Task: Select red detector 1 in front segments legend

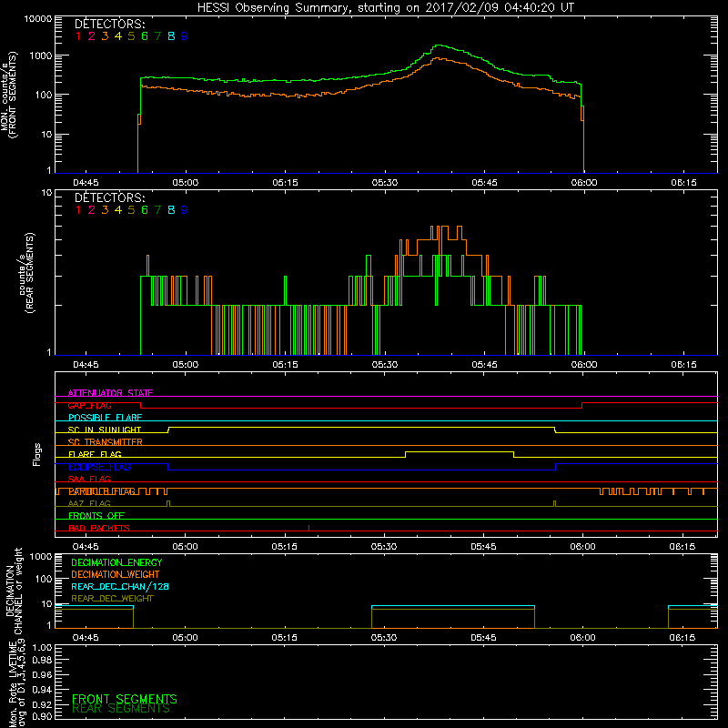Action: pos(78,35)
